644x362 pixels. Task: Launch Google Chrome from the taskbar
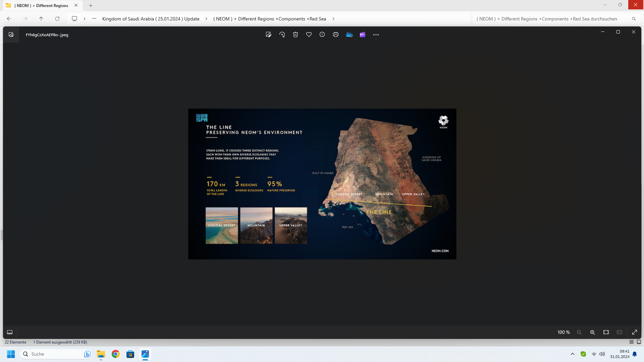pos(116,354)
